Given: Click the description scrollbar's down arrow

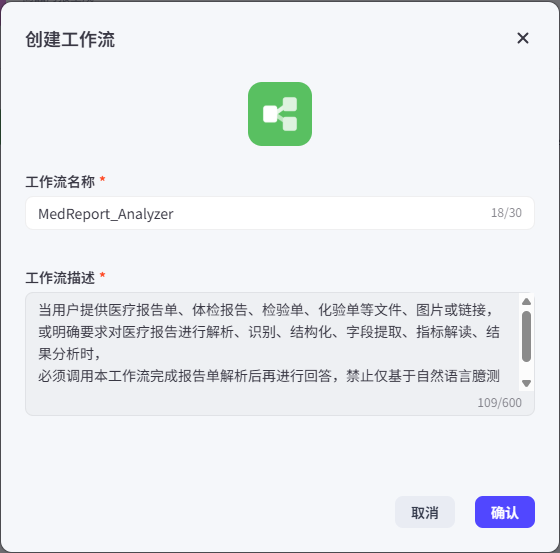Looking at the screenshot, I should 526,383.
